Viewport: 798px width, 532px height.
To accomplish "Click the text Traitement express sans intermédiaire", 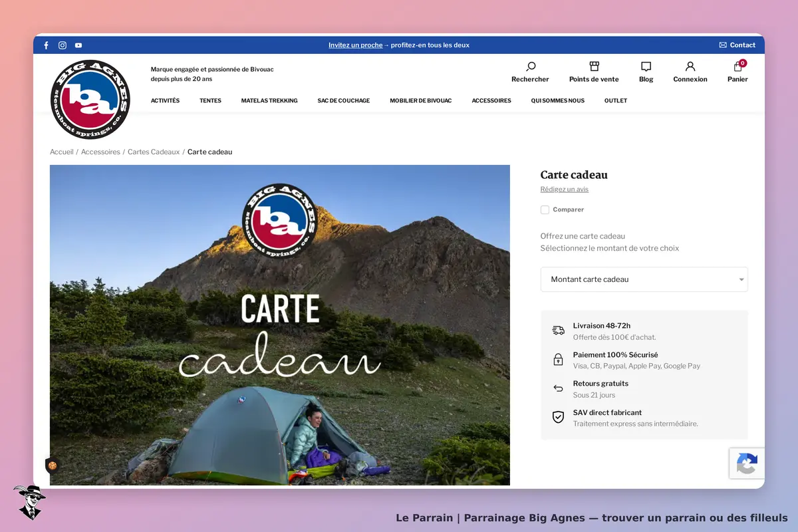I will point(636,424).
